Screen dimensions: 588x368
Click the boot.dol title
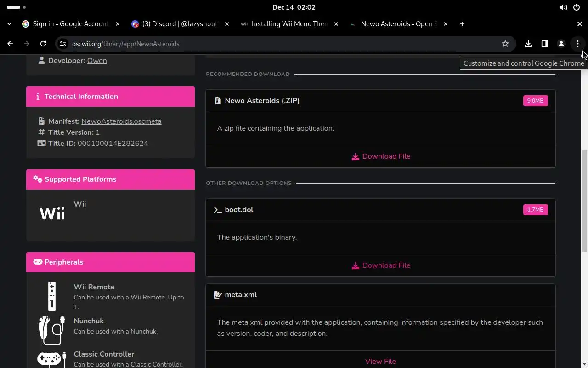pos(239,210)
